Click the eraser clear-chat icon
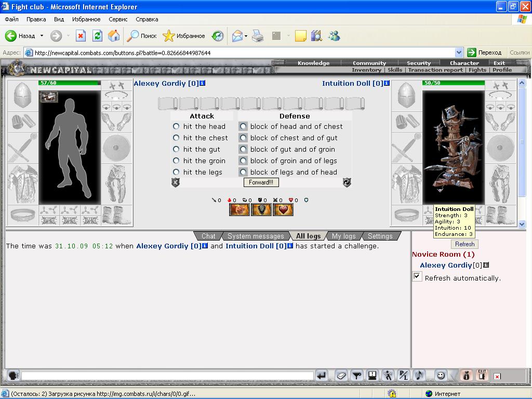 [341, 375]
